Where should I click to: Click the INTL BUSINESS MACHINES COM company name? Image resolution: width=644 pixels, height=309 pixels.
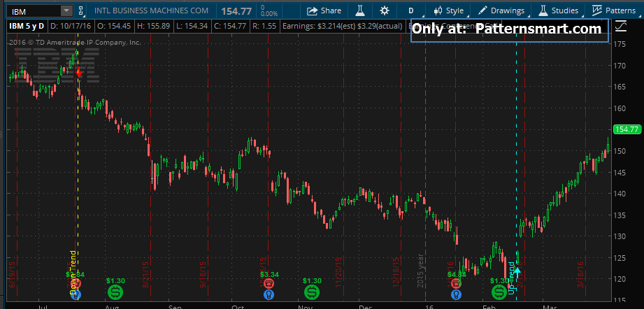click(x=152, y=10)
